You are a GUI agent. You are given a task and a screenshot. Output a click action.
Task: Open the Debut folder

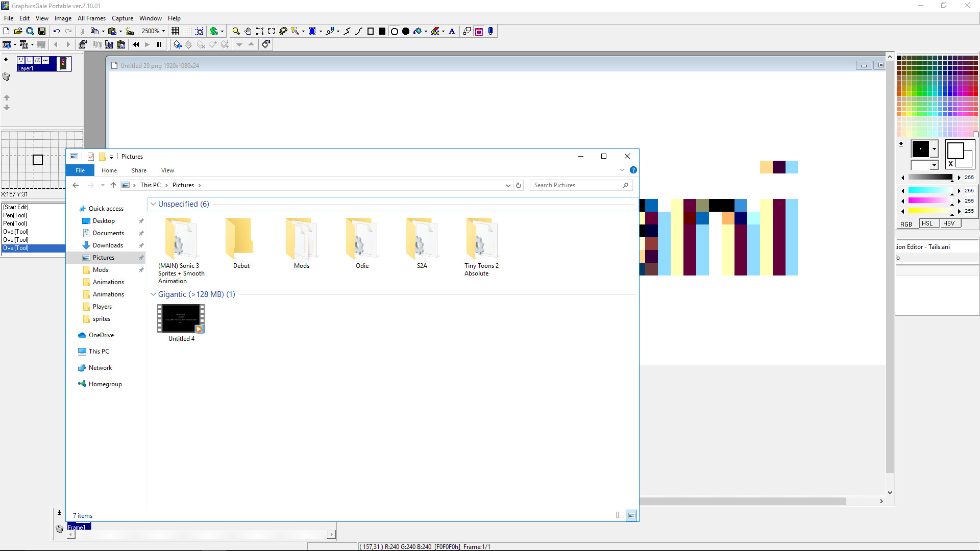click(240, 240)
